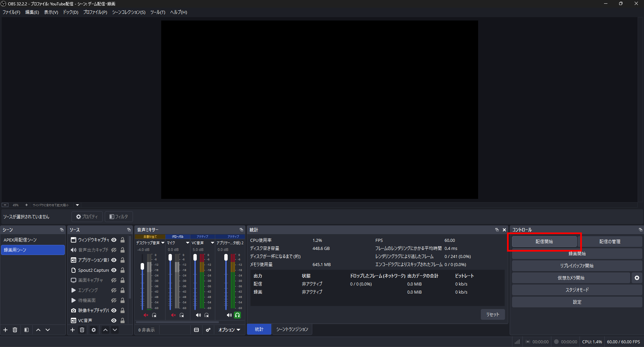Open preview scaling dropdown arrow
Screen dimensions: 644x347
coord(78,205)
